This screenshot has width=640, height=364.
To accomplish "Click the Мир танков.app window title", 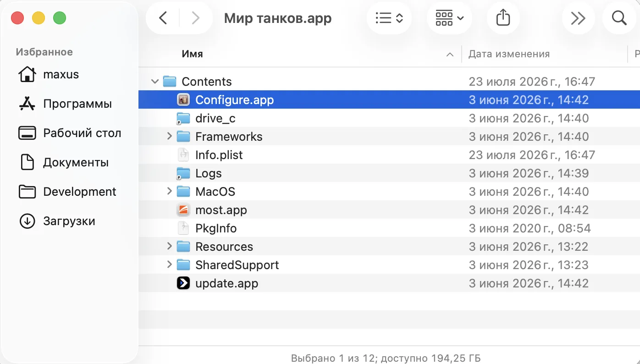I will point(278,18).
